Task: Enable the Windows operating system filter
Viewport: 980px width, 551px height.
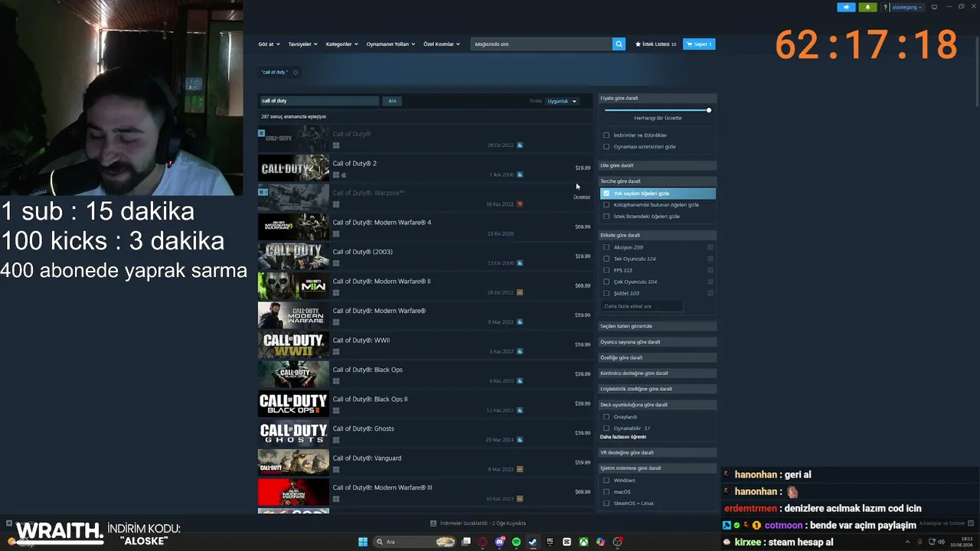Action: click(x=606, y=481)
